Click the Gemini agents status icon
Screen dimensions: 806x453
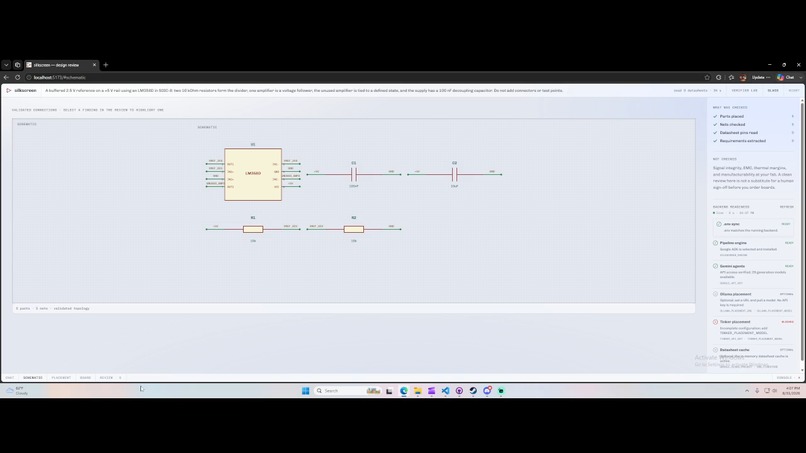tap(716, 266)
